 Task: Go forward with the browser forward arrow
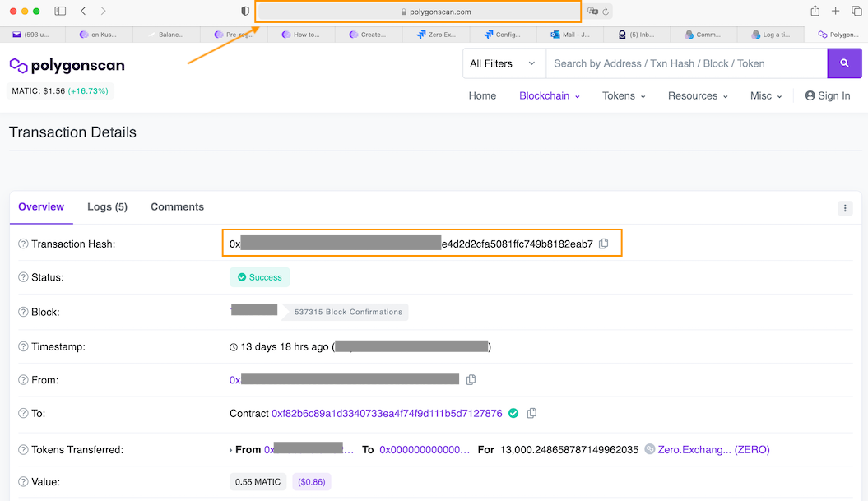click(x=103, y=11)
